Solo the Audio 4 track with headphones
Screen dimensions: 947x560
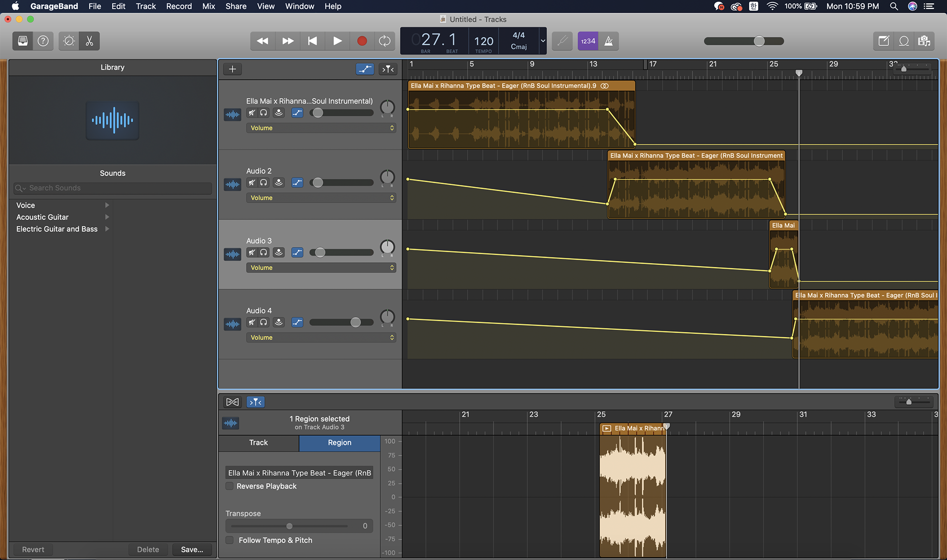pos(264,322)
